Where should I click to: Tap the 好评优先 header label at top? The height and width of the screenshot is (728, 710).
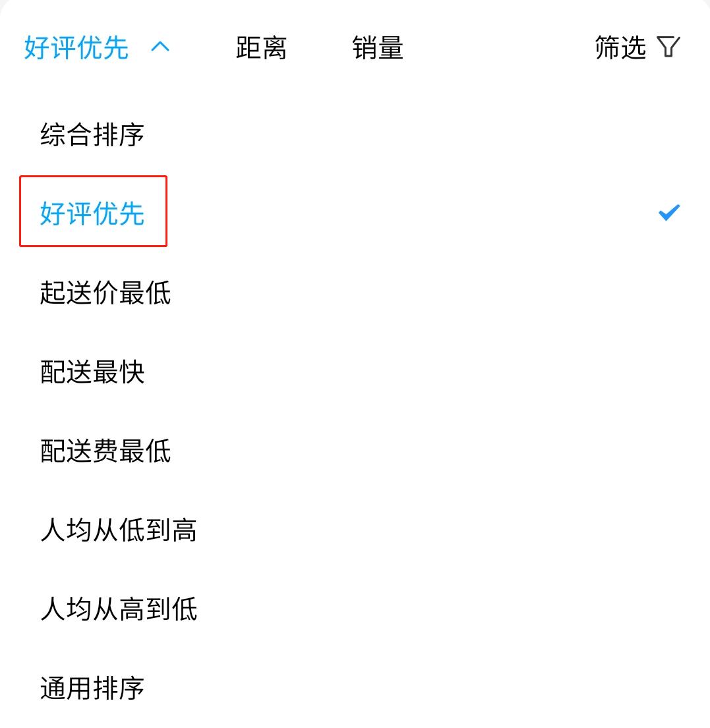(x=76, y=48)
